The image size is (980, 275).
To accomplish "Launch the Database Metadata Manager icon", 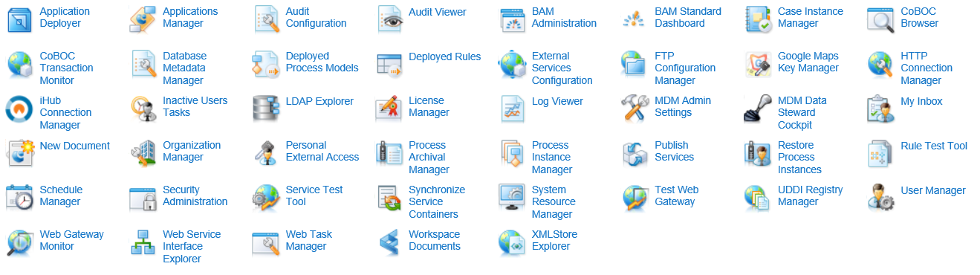I will click(x=143, y=64).
